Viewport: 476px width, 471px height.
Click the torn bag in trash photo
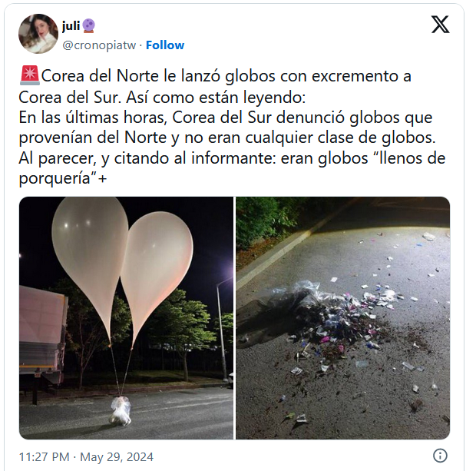click(303, 310)
